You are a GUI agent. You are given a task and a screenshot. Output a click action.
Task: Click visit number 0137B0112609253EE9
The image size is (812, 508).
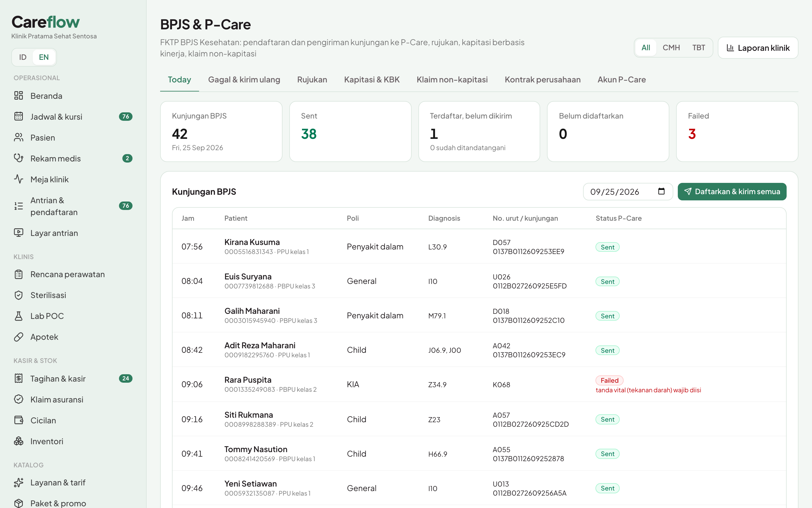[x=528, y=251]
